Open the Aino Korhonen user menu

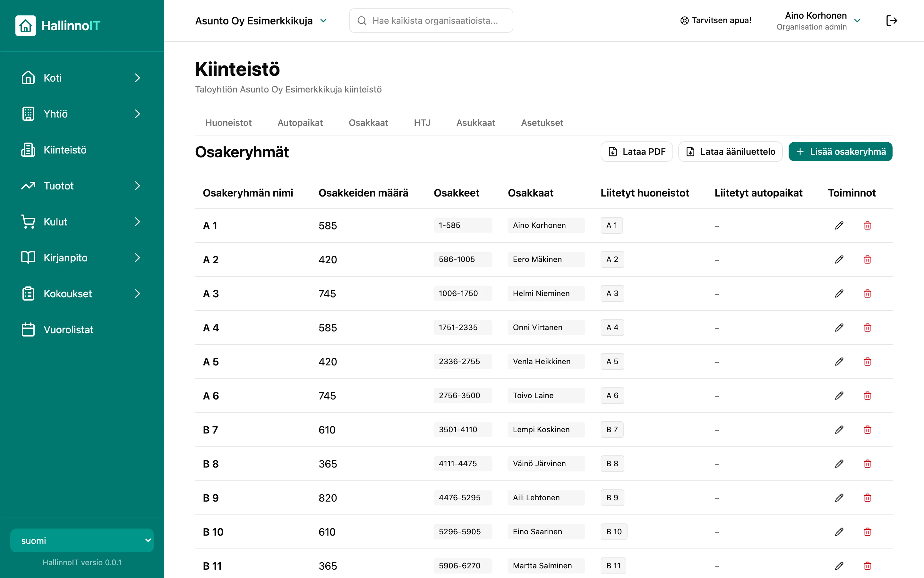(x=819, y=21)
